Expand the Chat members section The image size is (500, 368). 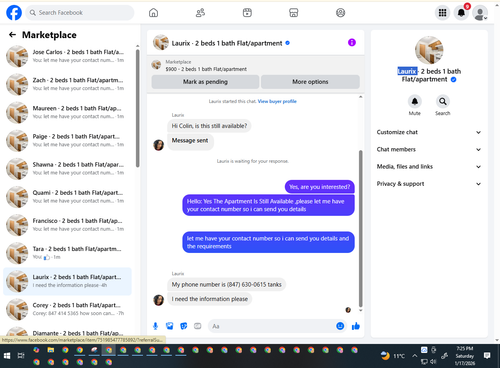(x=429, y=149)
